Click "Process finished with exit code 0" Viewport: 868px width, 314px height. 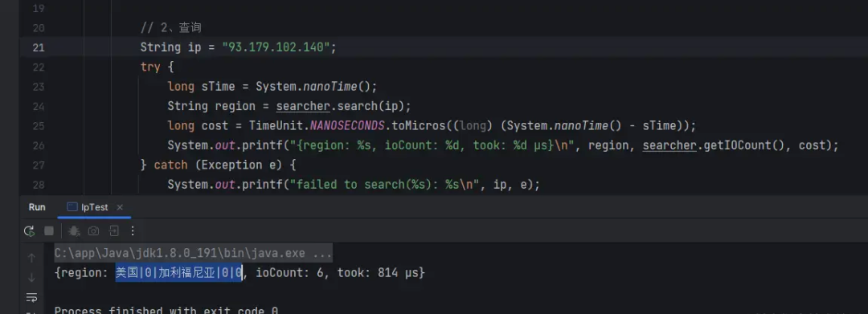click(166, 310)
